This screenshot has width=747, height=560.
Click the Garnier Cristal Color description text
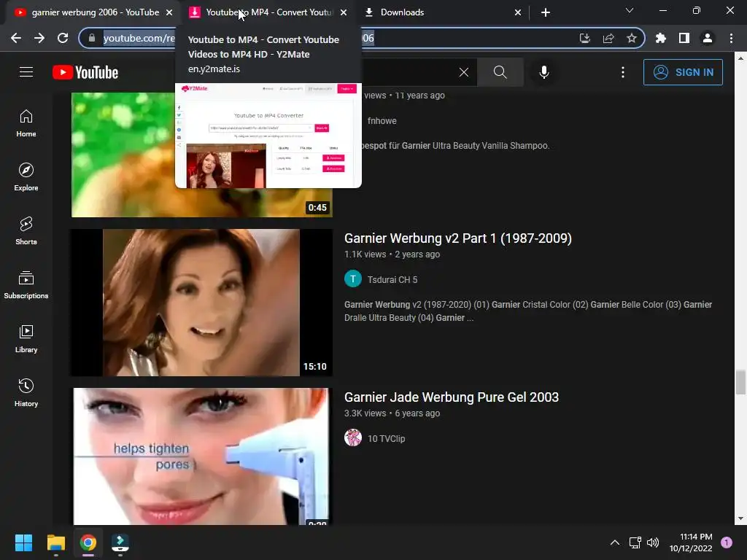coord(528,311)
